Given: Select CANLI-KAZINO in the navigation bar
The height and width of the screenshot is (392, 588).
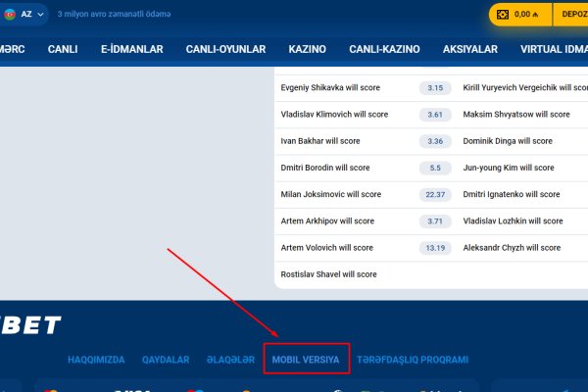Looking at the screenshot, I should [x=386, y=49].
